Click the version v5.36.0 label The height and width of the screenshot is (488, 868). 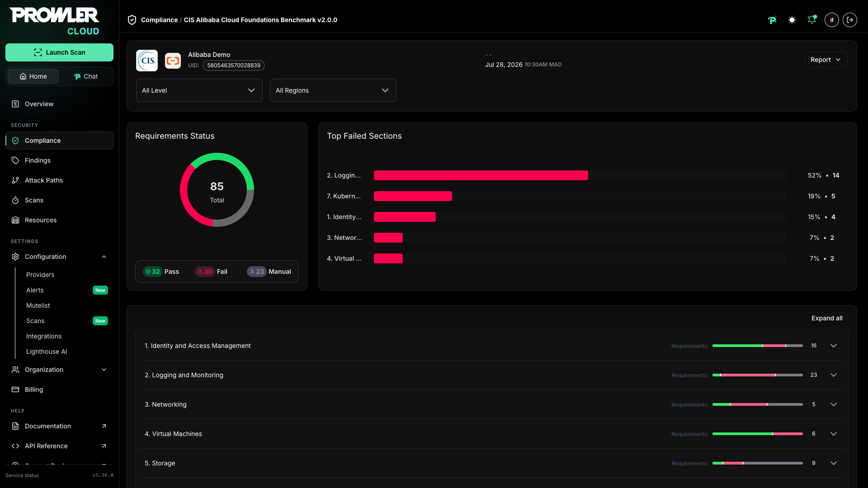click(x=103, y=475)
